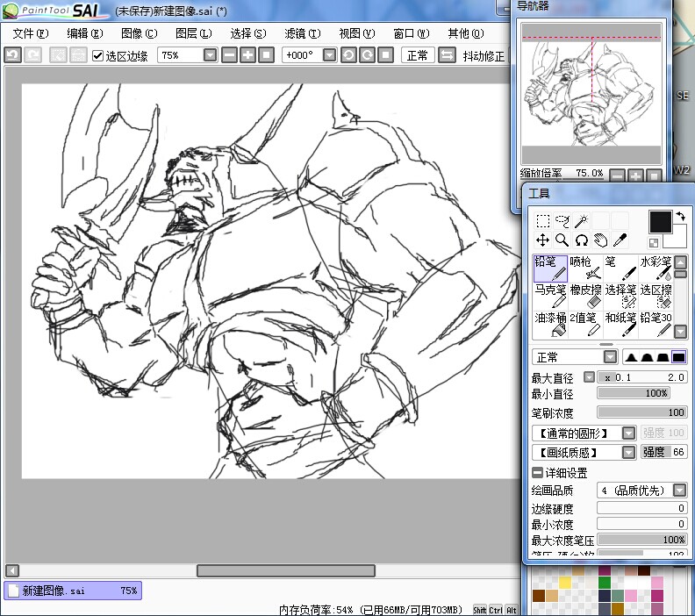
Task: Swap foreground and background colors
Action: coord(679,215)
